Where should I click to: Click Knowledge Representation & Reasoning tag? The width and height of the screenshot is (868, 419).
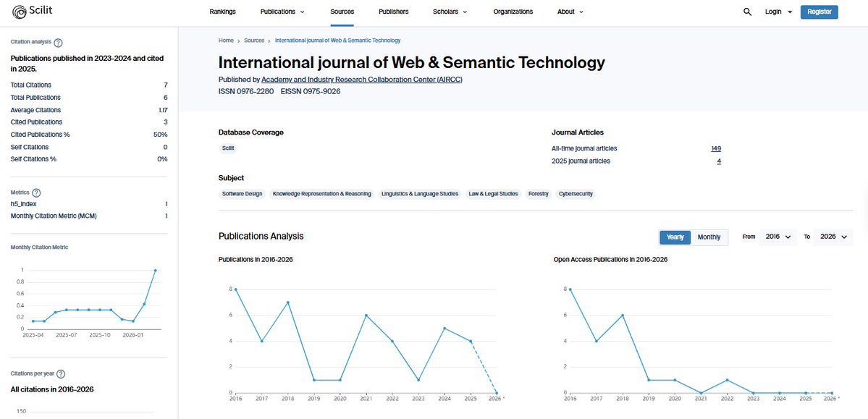321,194
